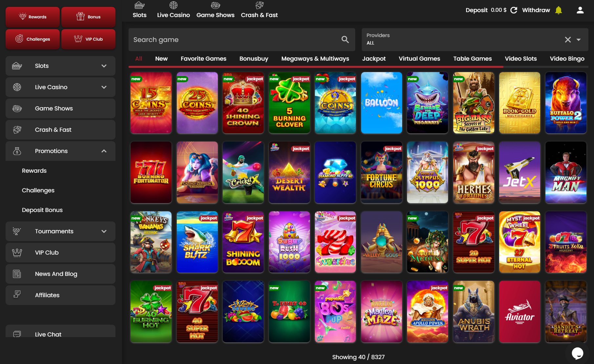This screenshot has height=364, width=594.
Task: Click the Withdraw link
Action: coord(536,10)
